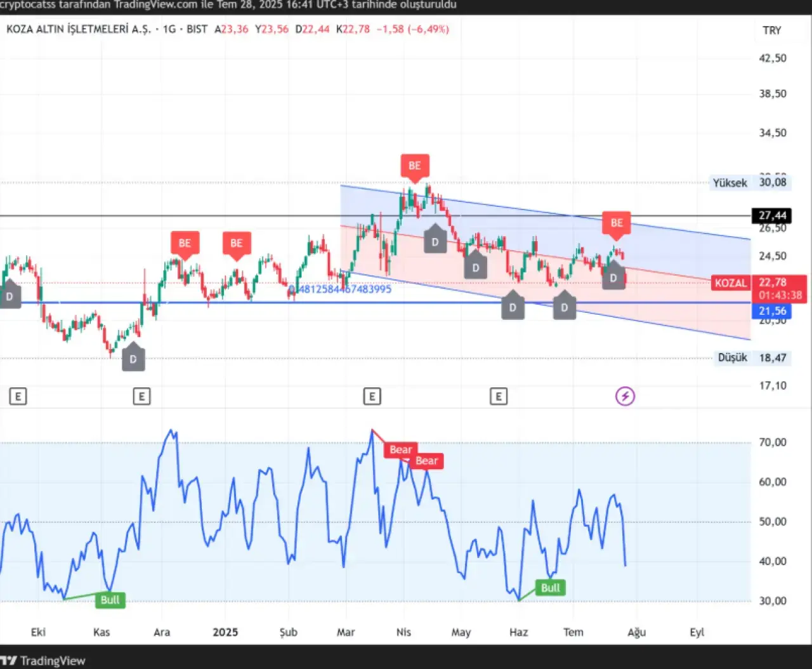The height and width of the screenshot is (669, 812).
Task: Open the TRY currency selector
Action: [771, 30]
